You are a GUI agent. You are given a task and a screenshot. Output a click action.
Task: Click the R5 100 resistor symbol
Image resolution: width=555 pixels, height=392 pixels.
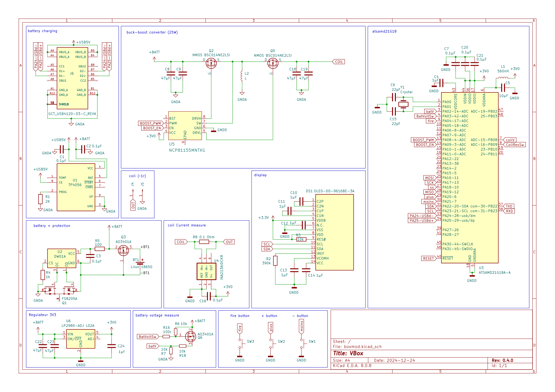click(x=99, y=249)
